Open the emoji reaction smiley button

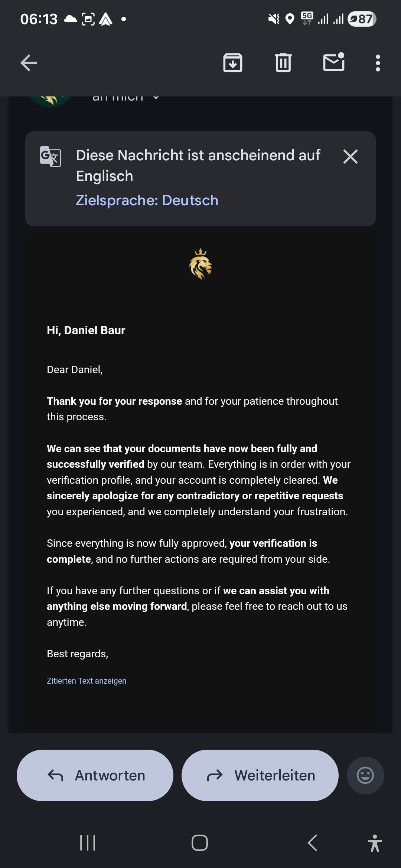click(365, 775)
